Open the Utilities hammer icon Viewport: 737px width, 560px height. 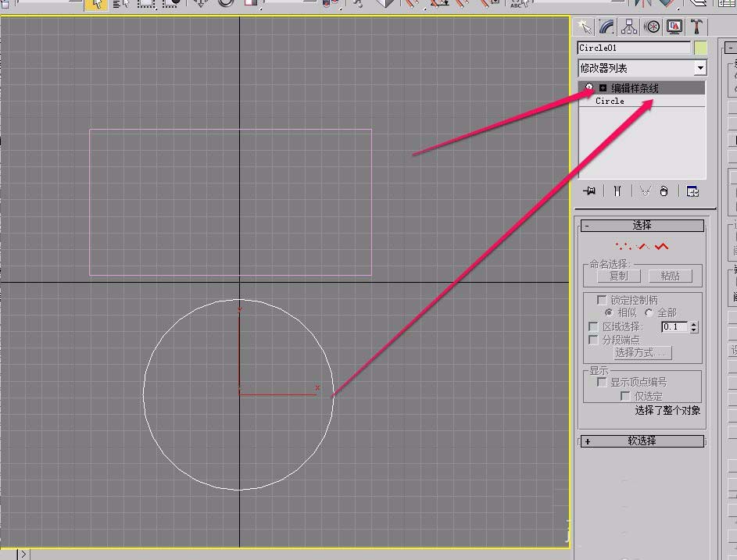pyautogui.click(x=696, y=27)
